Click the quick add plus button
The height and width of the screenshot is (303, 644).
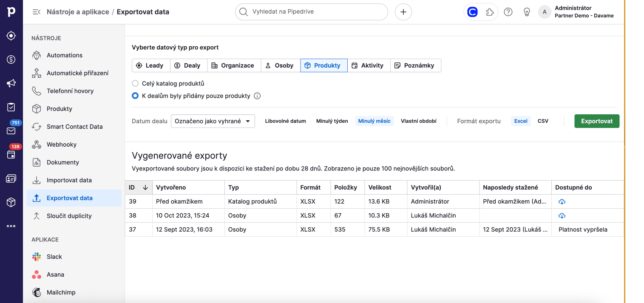(x=403, y=12)
